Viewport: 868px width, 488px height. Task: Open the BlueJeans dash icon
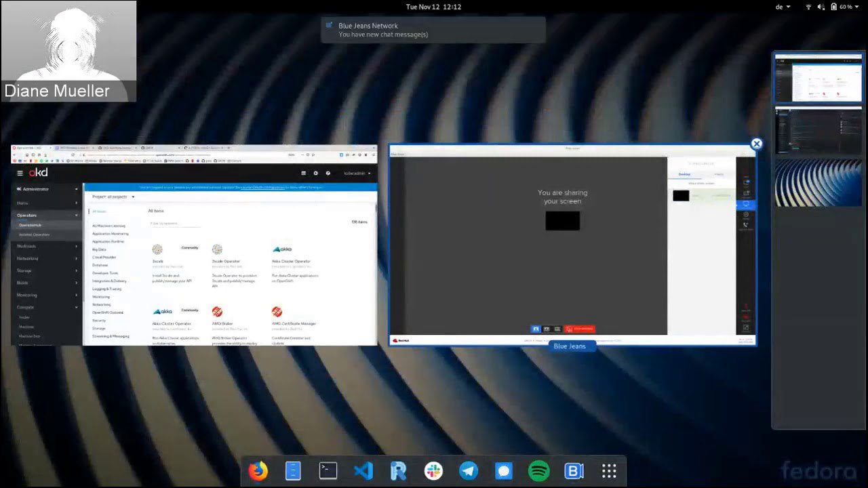pos(574,470)
